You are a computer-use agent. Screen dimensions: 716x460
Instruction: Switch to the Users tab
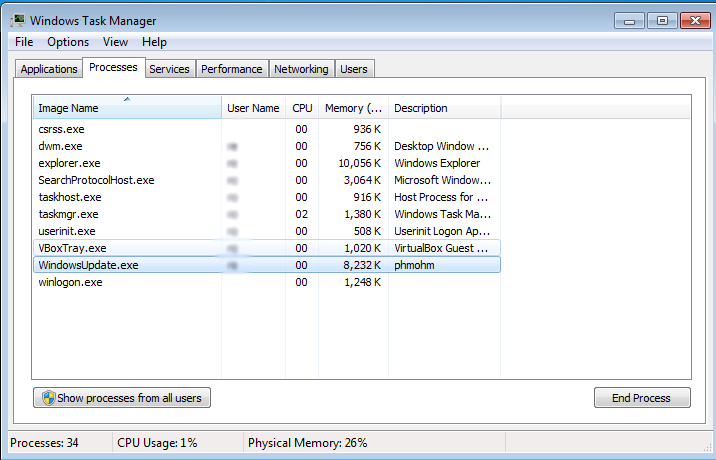(x=354, y=69)
